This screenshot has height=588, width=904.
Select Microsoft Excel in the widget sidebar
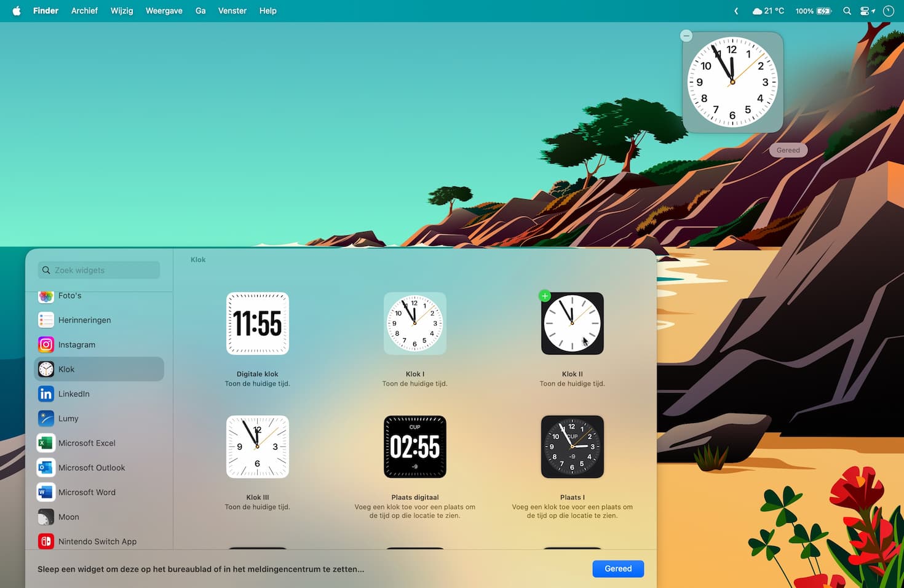[87, 443]
